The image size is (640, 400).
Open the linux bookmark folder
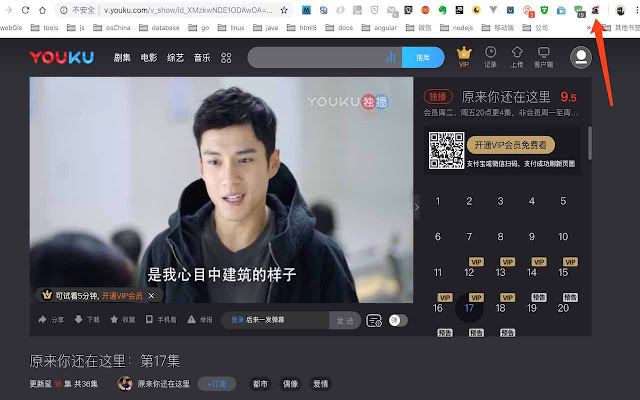pyautogui.click(x=231, y=28)
